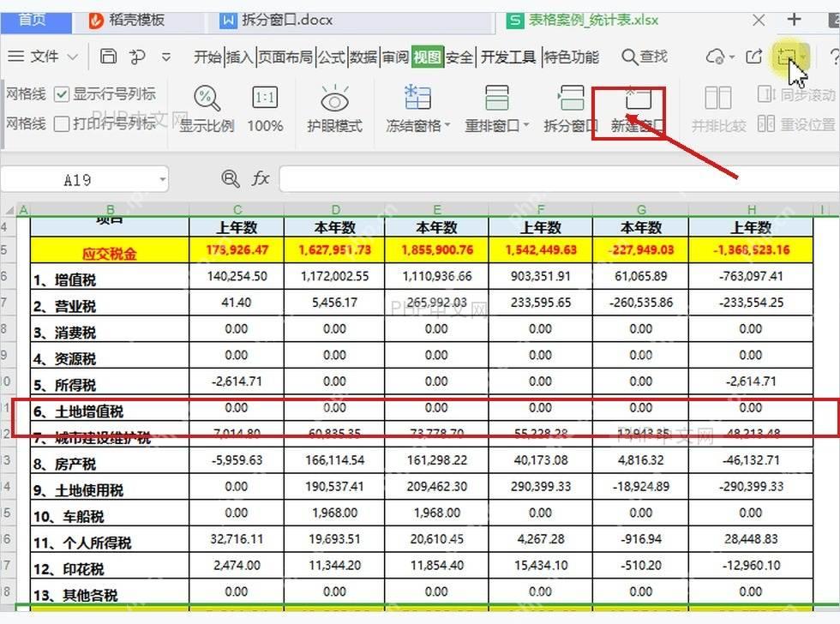The height and width of the screenshot is (624, 840).
Task: Click the 100% zoom icon
Action: [265, 99]
